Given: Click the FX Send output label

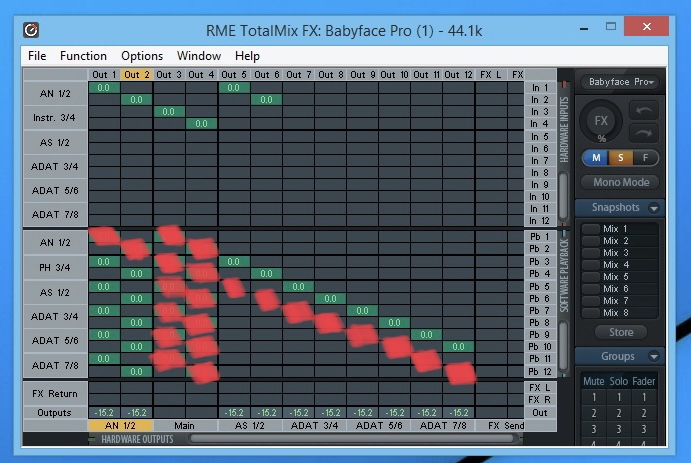Looking at the screenshot, I should (x=500, y=426).
